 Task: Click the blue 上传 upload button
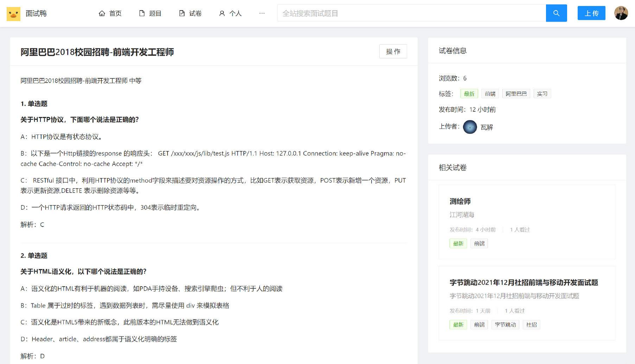click(x=591, y=13)
